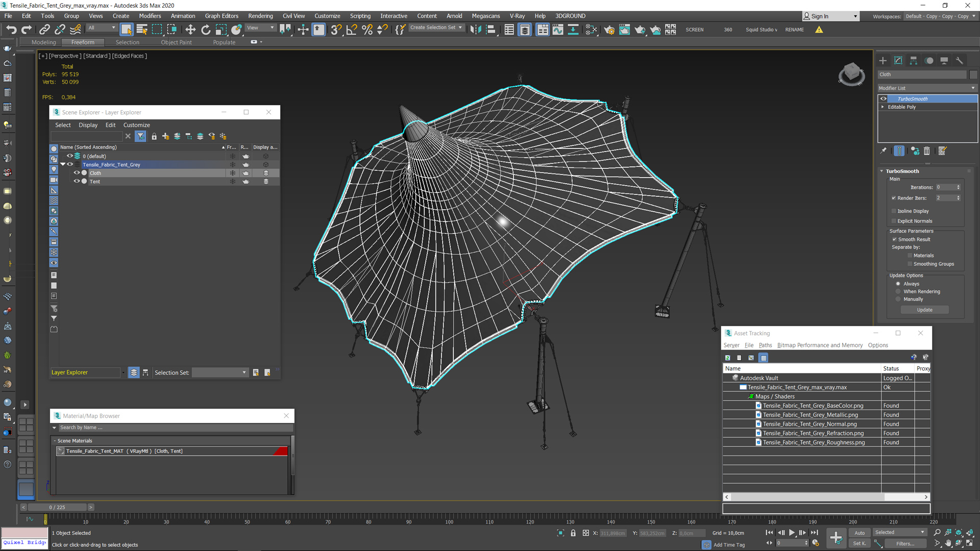Screen dimensions: 980x551
Task: Open the Hierarchy tab in command panel
Action: coord(914,61)
